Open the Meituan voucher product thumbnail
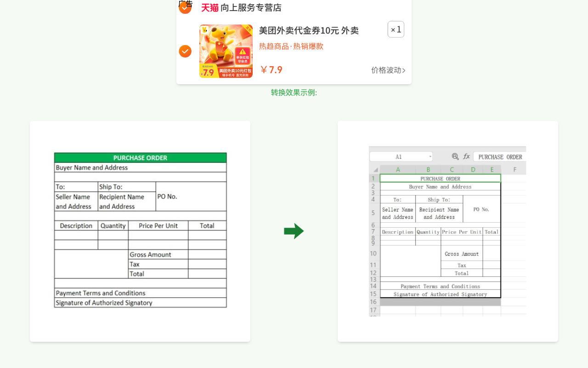The width and height of the screenshot is (588, 368). 226,51
